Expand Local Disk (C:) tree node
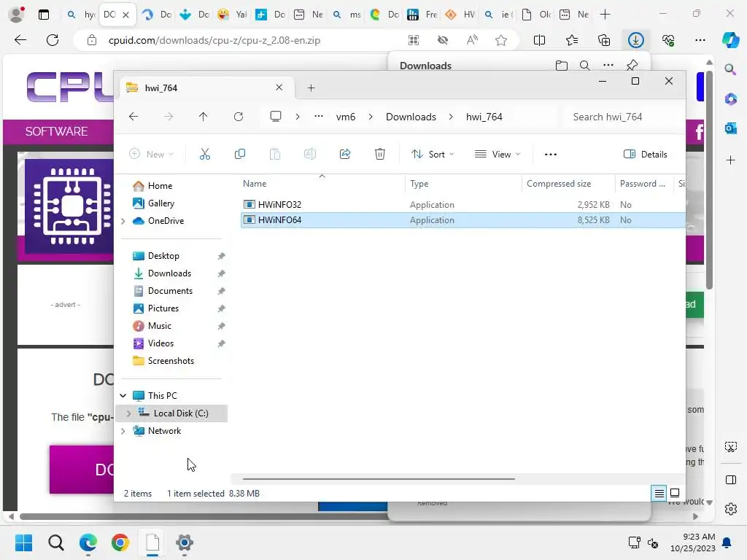The height and width of the screenshot is (560, 747). 128,413
